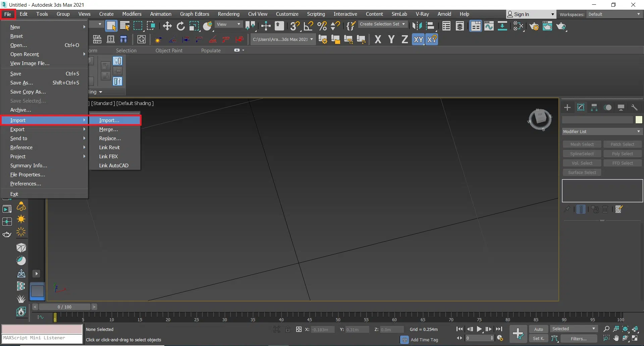Choose Import… from the Import submenu
This screenshot has width=644, height=346.
point(109,120)
